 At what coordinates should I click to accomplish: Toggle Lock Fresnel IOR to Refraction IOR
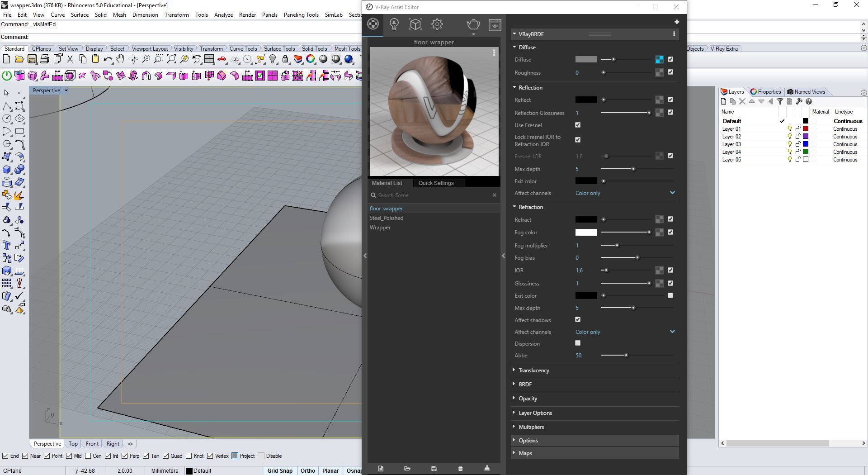578,140
